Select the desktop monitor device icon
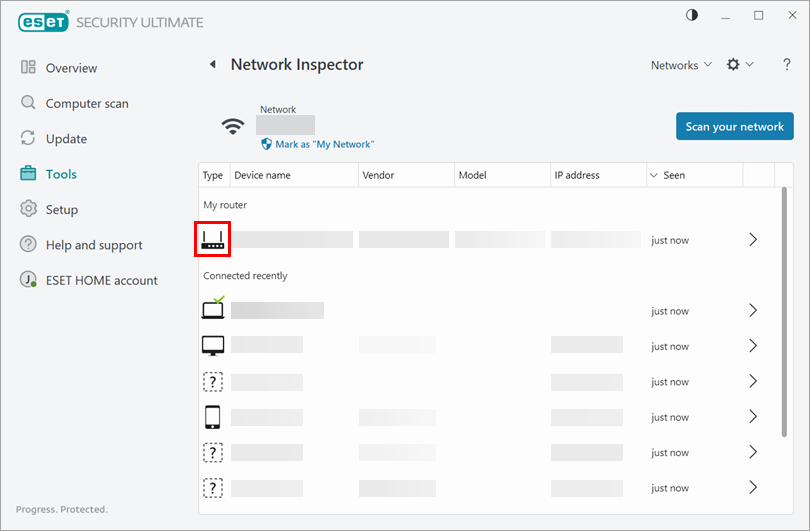Screen dimensions: 810x531 pos(213,346)
